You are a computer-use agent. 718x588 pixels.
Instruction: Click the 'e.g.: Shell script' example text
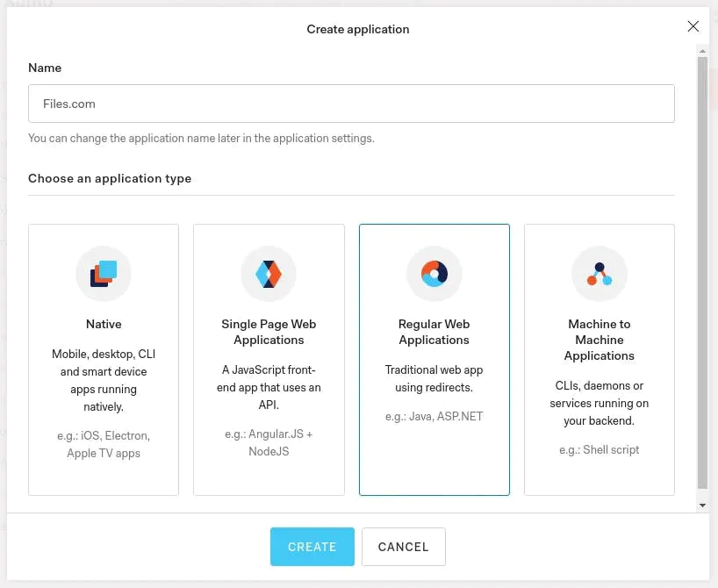click(x=599, y=449)
